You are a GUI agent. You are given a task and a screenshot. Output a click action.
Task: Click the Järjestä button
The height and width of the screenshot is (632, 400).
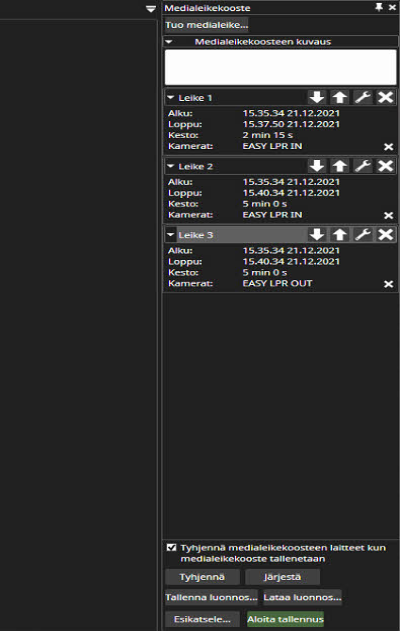pos(282,577)
